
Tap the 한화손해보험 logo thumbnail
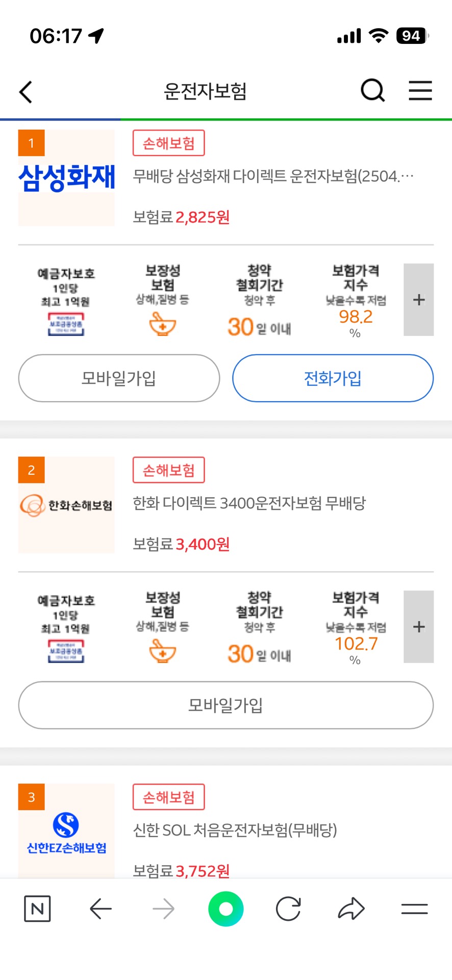66,505
